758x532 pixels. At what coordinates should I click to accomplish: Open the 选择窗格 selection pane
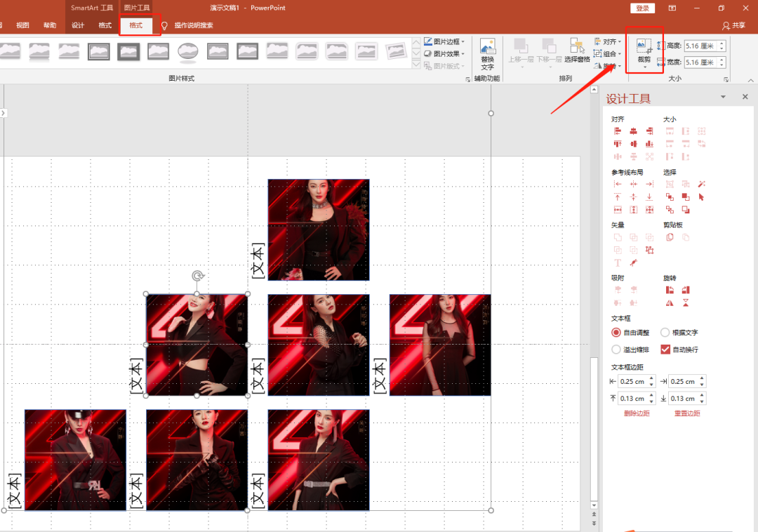[x=577, y=51]
